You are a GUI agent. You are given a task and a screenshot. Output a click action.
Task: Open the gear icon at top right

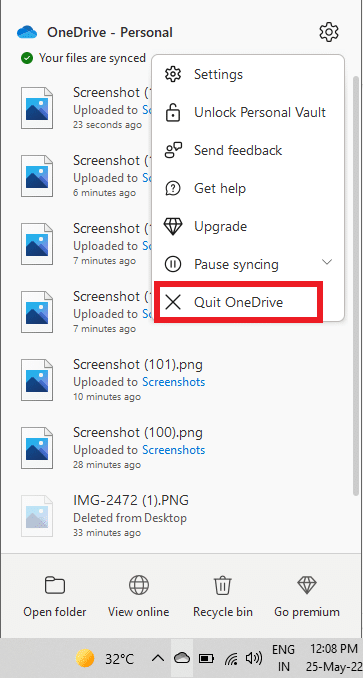pyautogui.click(x=329, y=32)
